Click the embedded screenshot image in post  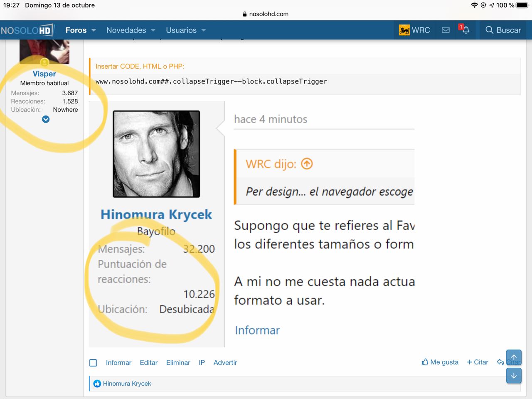click(252, 224)
